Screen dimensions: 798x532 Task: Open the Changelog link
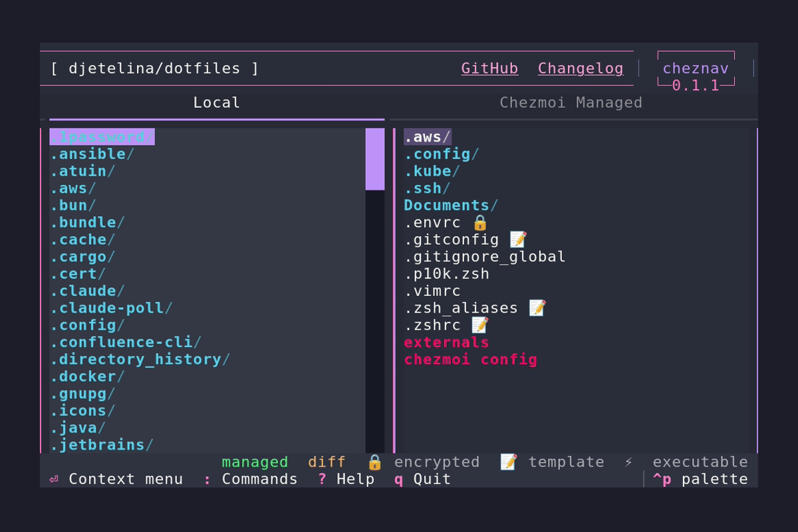[581, 68]
